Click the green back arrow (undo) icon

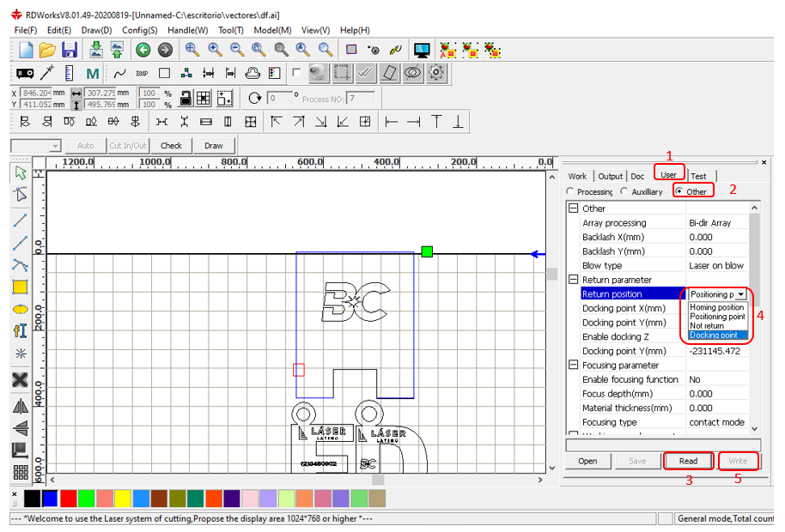[x=143, y=51]
